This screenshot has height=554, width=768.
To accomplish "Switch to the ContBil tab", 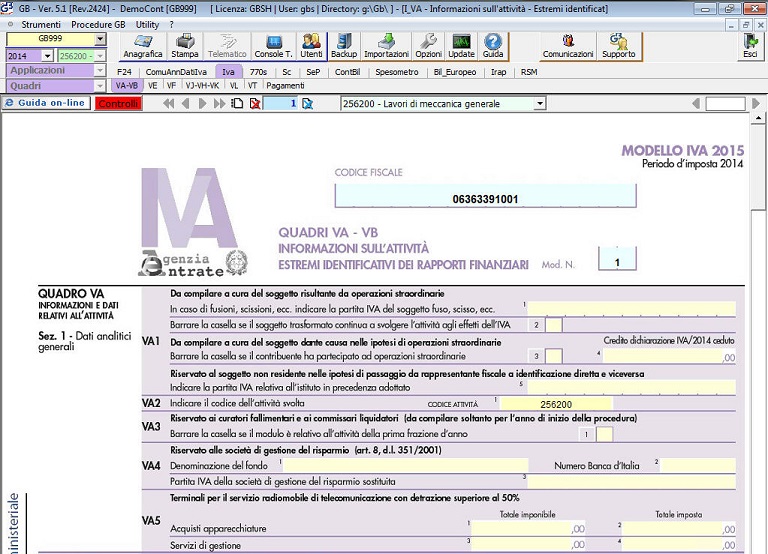I will (x=347, y=72).
